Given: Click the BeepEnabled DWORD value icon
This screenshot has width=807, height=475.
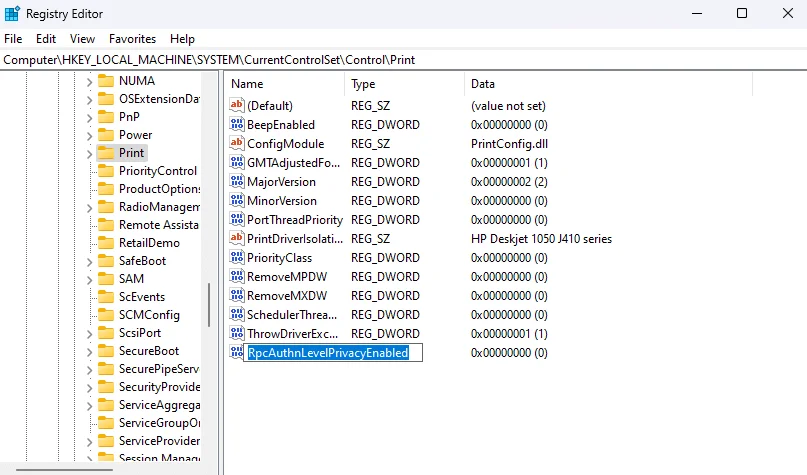Looking at the screenshot, I should [237, 124].
